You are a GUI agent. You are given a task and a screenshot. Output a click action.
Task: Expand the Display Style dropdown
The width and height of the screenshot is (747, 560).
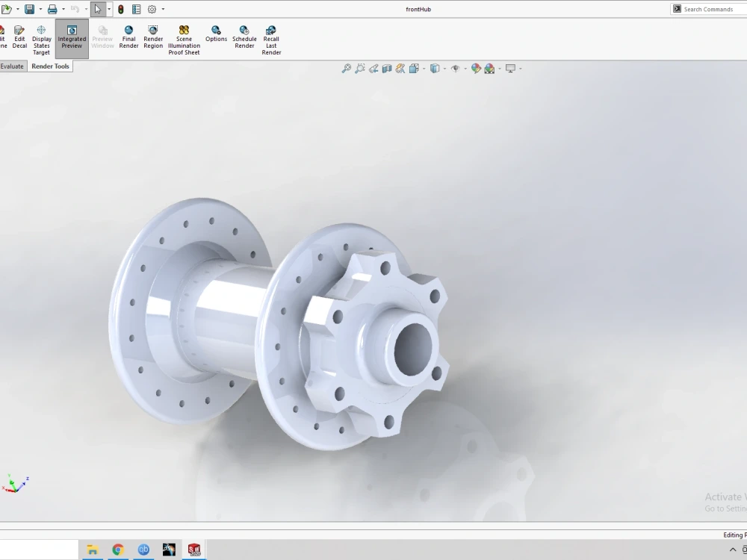click(x=444, y=68)
